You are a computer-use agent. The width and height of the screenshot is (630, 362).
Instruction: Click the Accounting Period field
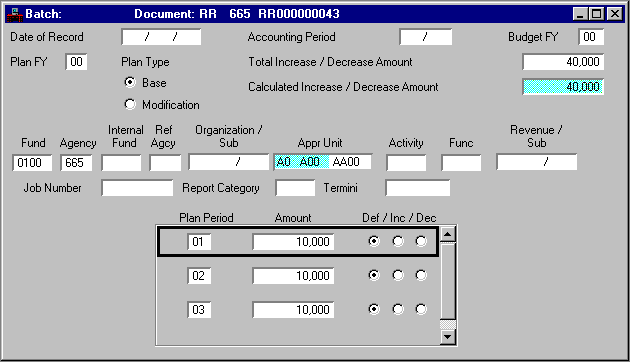tap(425, 37)
